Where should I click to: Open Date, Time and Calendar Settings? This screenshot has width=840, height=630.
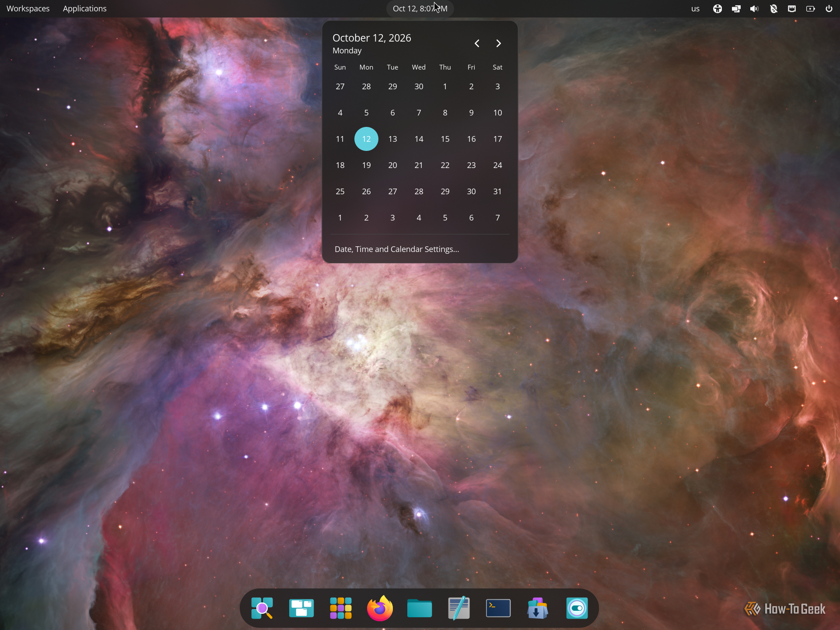click(397, 249)
